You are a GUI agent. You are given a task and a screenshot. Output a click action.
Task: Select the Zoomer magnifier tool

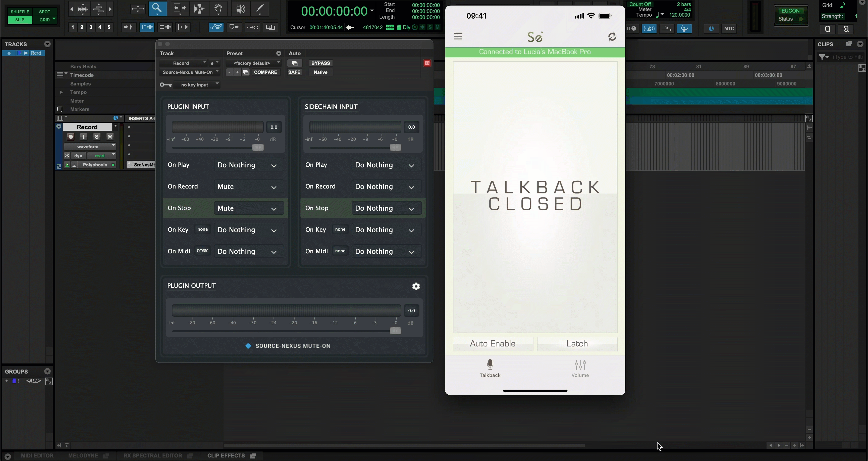[x=157, y=9]
